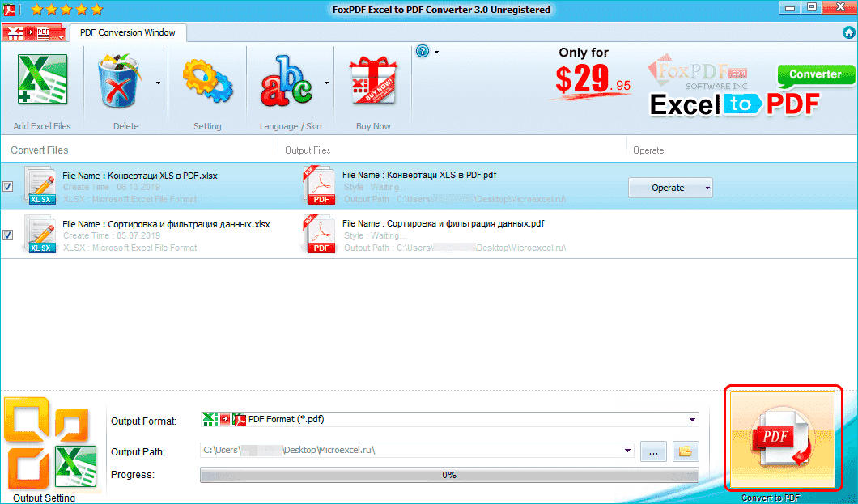Click the Operate button
The image size is (858, 504).
coord(669,188)
